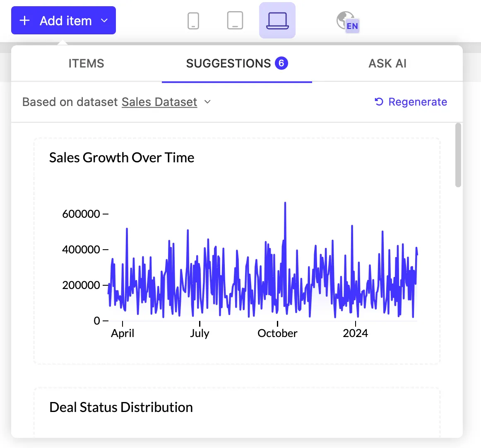Click the 600000 y-axis label
This screenshot has height=448, width=481.
[x=81, y=214]
